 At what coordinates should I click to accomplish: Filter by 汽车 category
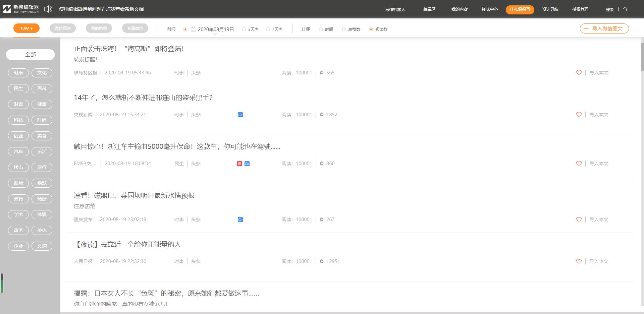[x=18, y=151]
